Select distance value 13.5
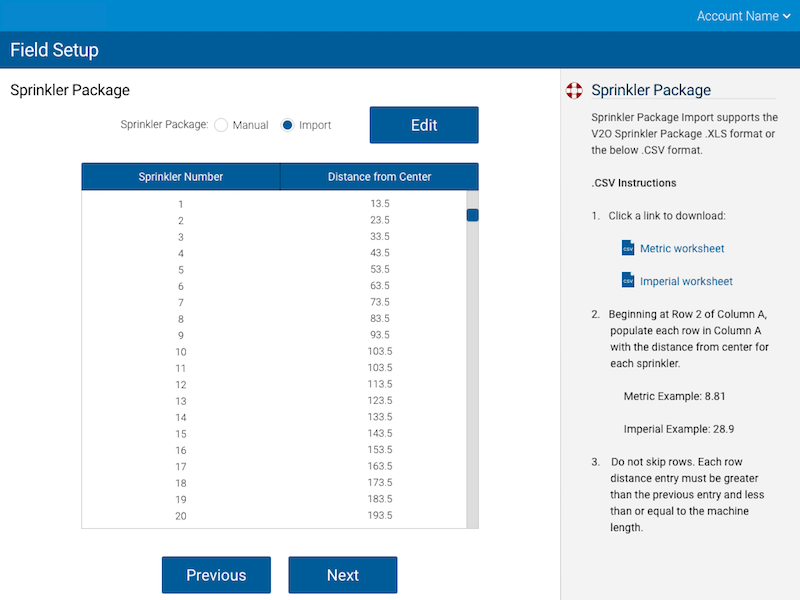 (x=380, y=204)
